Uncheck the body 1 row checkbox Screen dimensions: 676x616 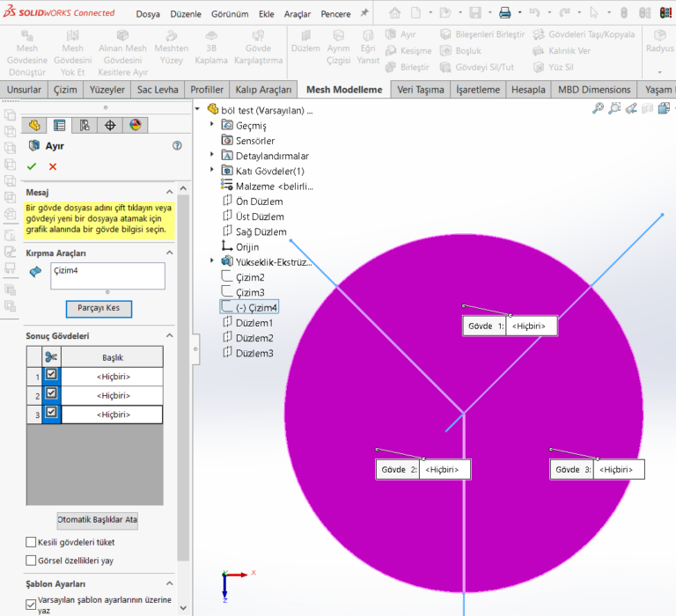click(x=51, y=373)
